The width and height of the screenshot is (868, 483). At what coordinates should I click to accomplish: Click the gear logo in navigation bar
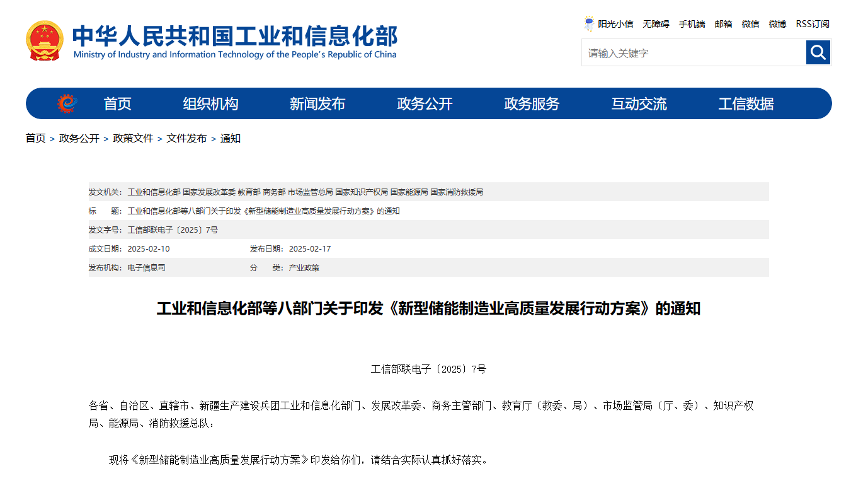[67, 103]
